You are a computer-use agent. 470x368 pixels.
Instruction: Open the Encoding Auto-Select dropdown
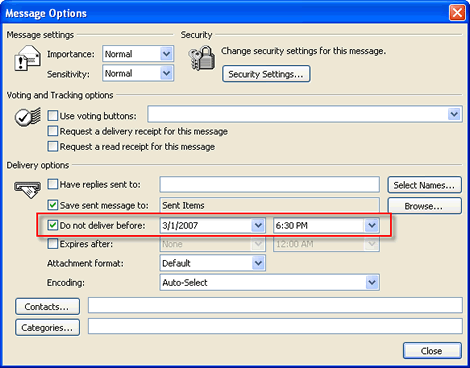pos(372,283)
